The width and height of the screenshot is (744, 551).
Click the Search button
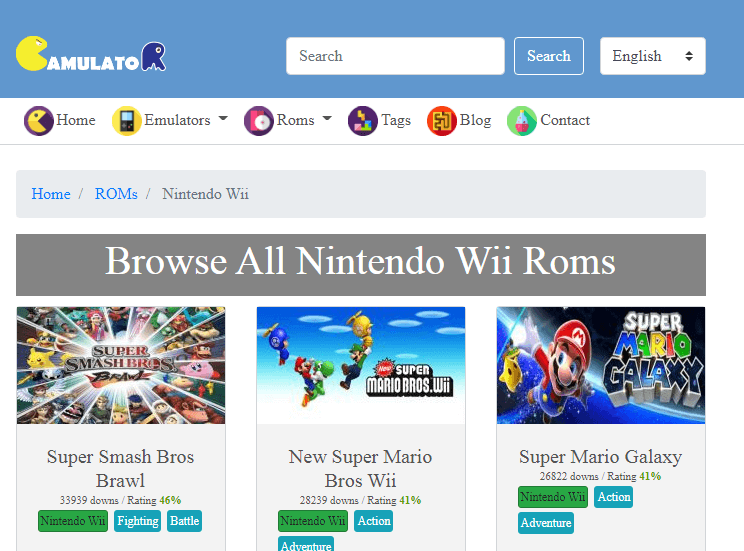(549, 56)
